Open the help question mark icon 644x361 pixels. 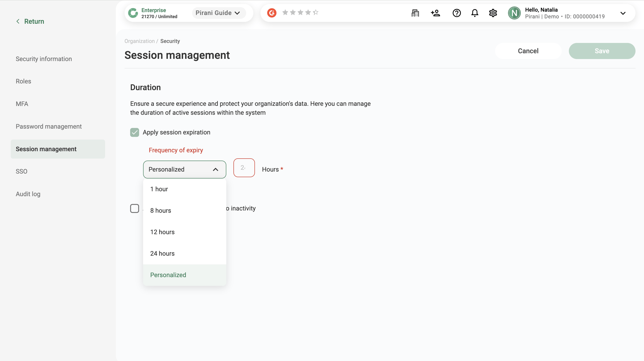pos(456,13)
